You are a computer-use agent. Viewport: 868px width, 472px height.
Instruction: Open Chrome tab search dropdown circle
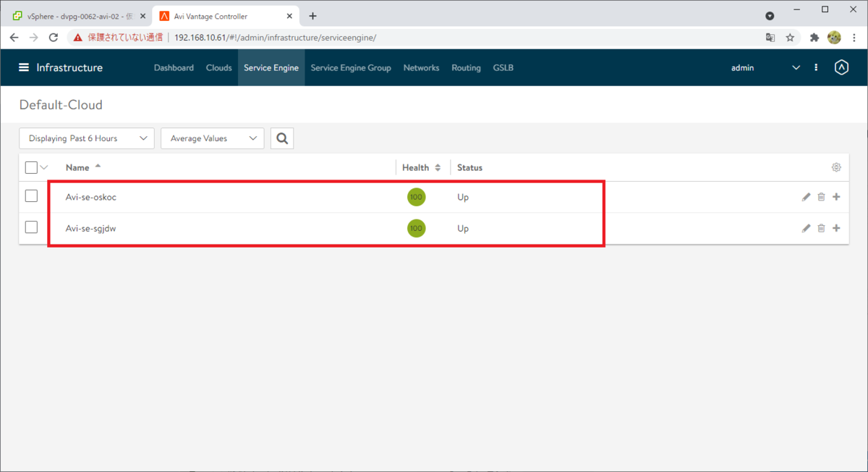point(770,15)
